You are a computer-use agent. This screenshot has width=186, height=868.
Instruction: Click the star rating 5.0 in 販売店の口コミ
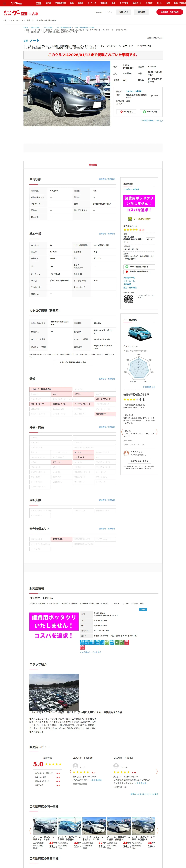coord(134,230)
